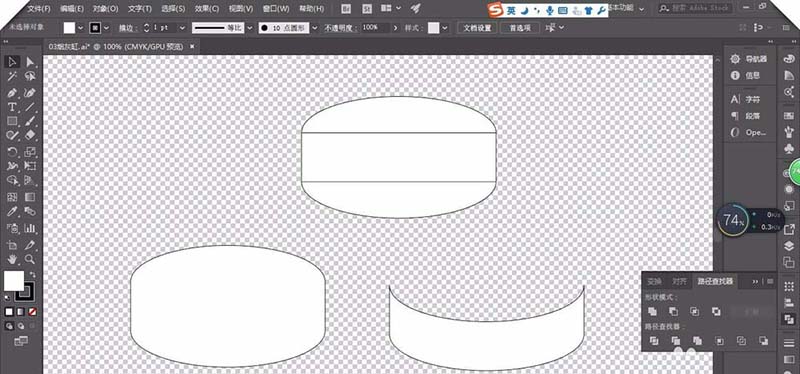Select the Paintbrush tool

click(30, 121)
